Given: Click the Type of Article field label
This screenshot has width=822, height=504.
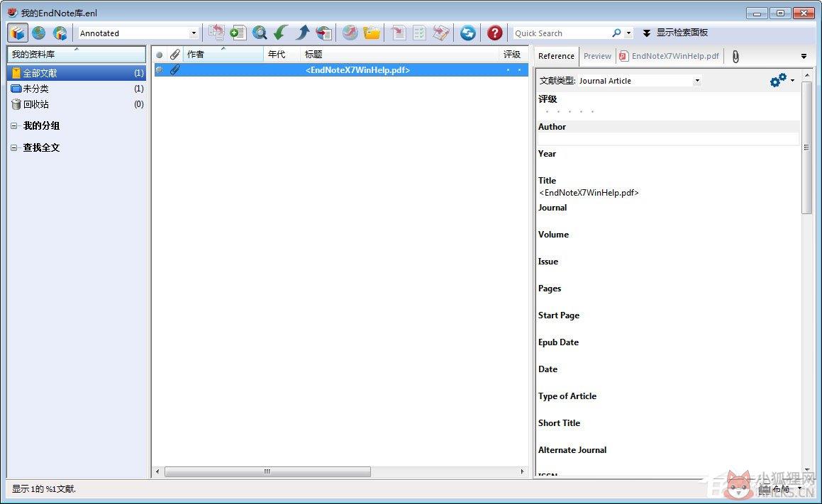Looking at the screenshot, I should click(567, 396).
